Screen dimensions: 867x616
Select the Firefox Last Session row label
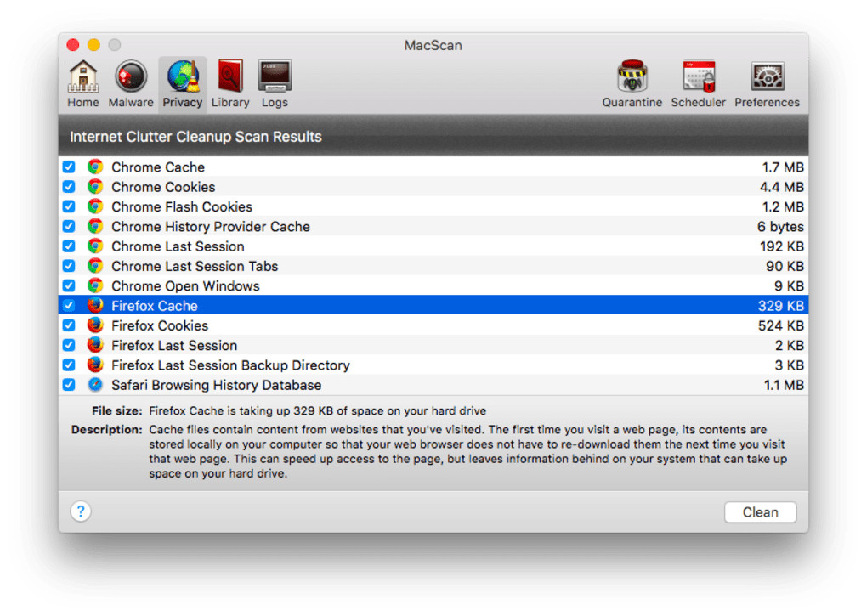(x=174, y=346)
